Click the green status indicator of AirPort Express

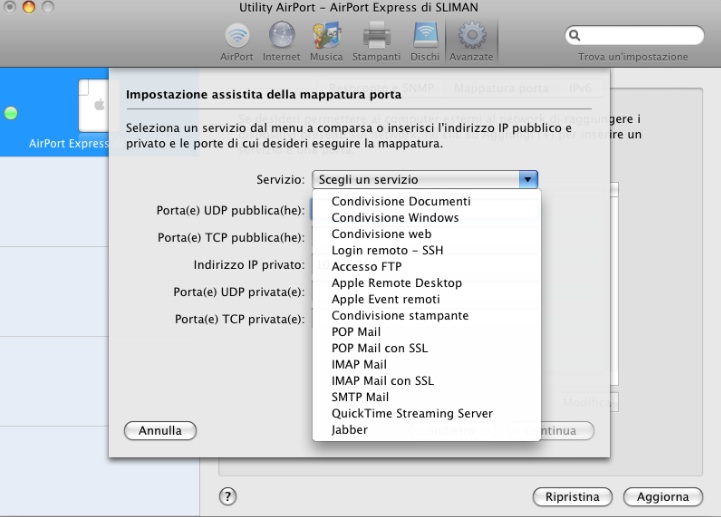pyautogui.click(x=11, y=113)
